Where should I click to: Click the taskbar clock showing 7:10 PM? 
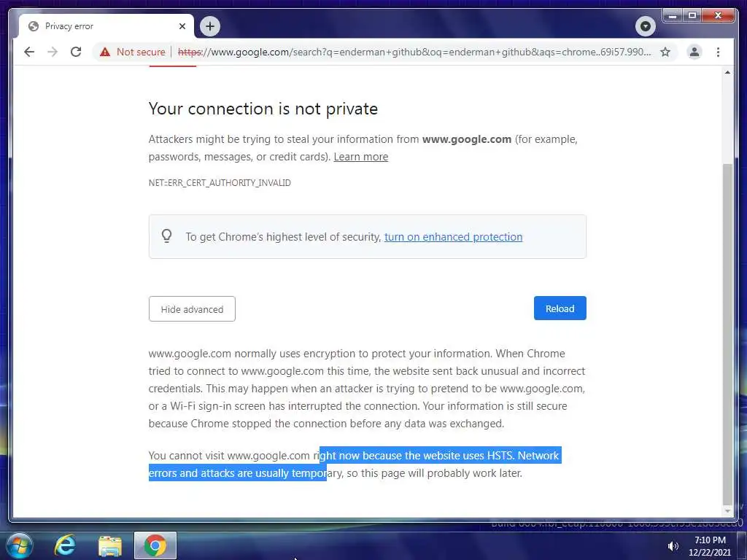click(x=709, y=546)
